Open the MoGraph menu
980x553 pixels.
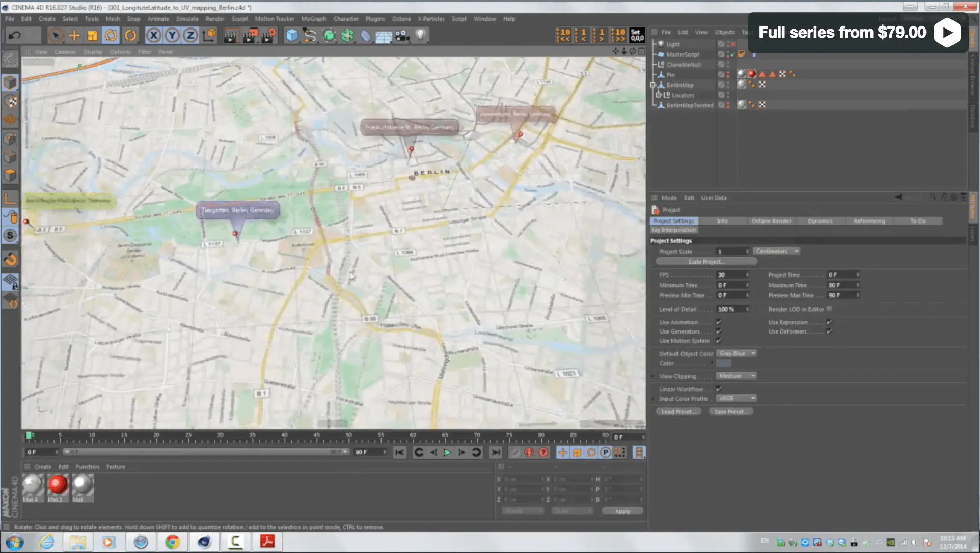click(x=314, y=19)
